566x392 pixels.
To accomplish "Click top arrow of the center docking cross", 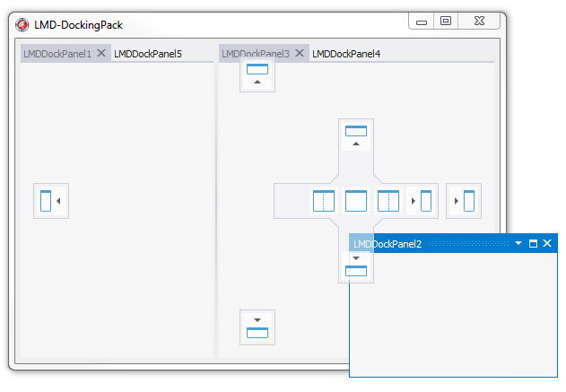I will [356, 136].
